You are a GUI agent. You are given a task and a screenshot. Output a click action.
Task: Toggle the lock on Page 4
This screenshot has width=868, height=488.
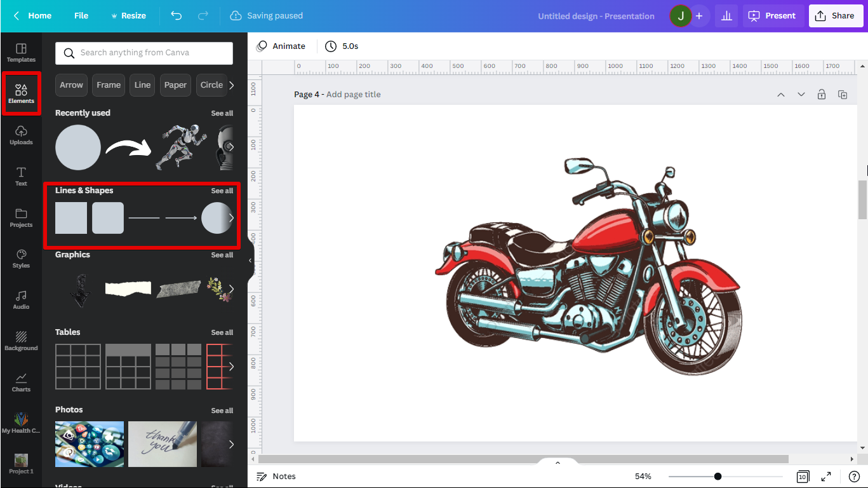click(822, 95)
